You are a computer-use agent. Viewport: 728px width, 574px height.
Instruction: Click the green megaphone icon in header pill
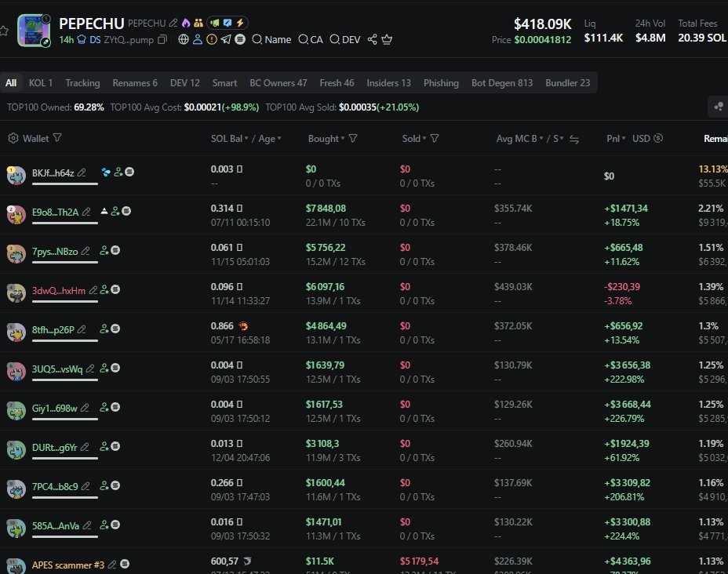[215, 23]
